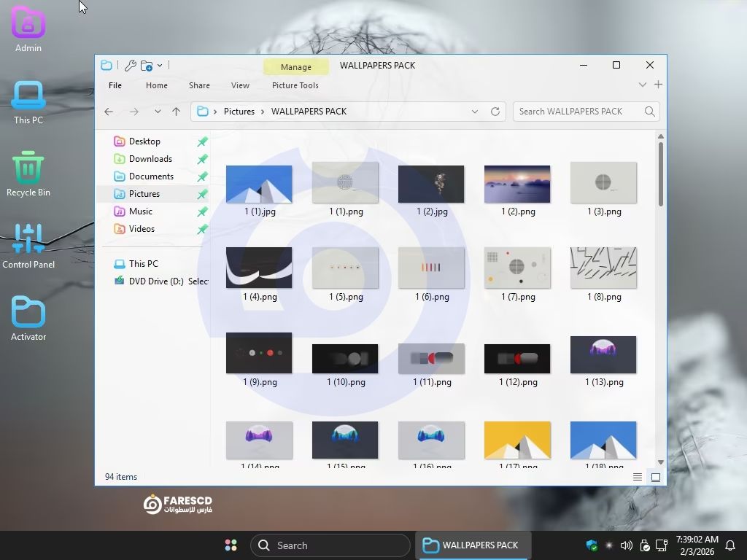Open the View ribbon tab
This screenshot has width=747, height=560.
click(x=240, y=85)
